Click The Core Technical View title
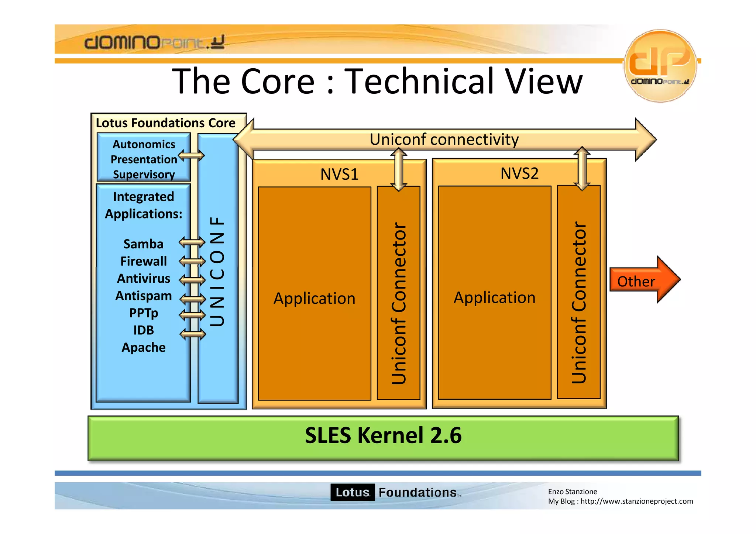 [x=377, y=81]
